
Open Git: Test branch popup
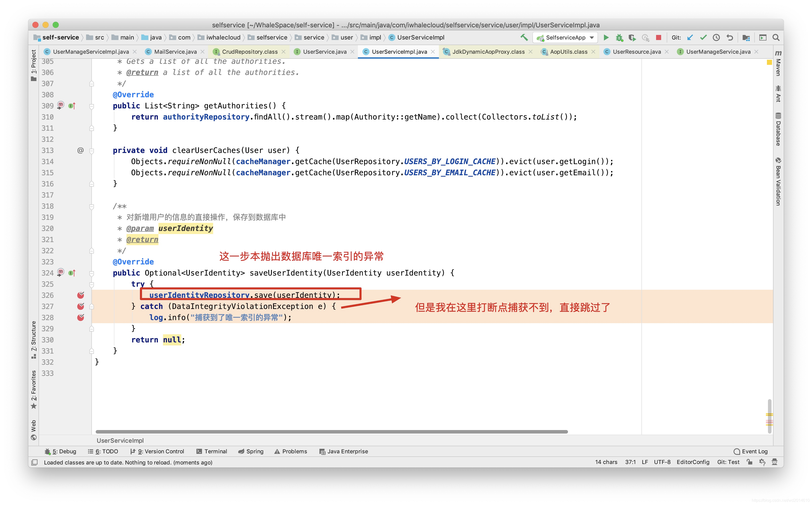point(728,462)
